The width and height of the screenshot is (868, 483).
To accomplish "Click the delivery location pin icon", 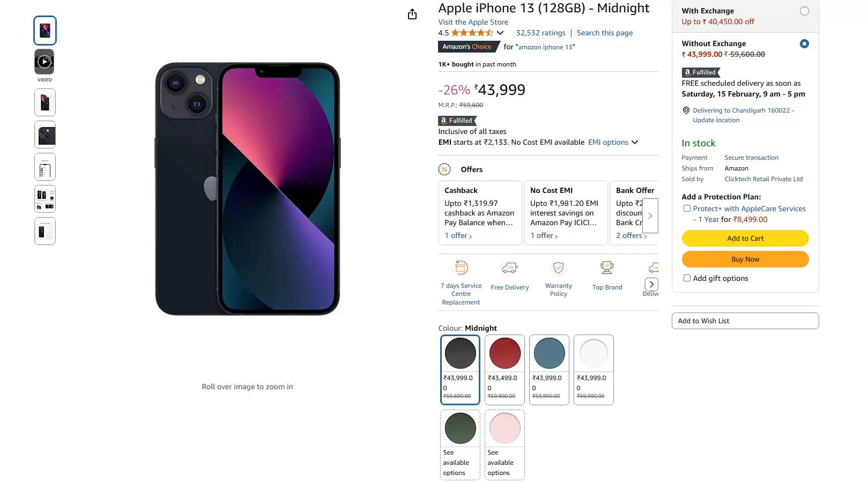I will [686, 110].
